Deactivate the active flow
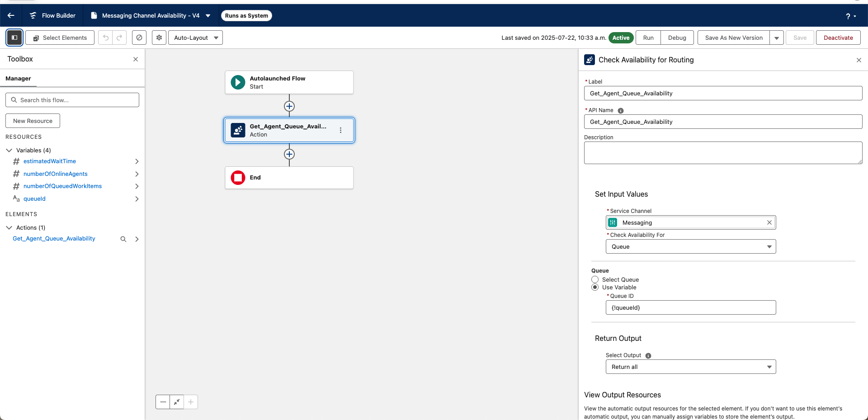 coord(838,38)
